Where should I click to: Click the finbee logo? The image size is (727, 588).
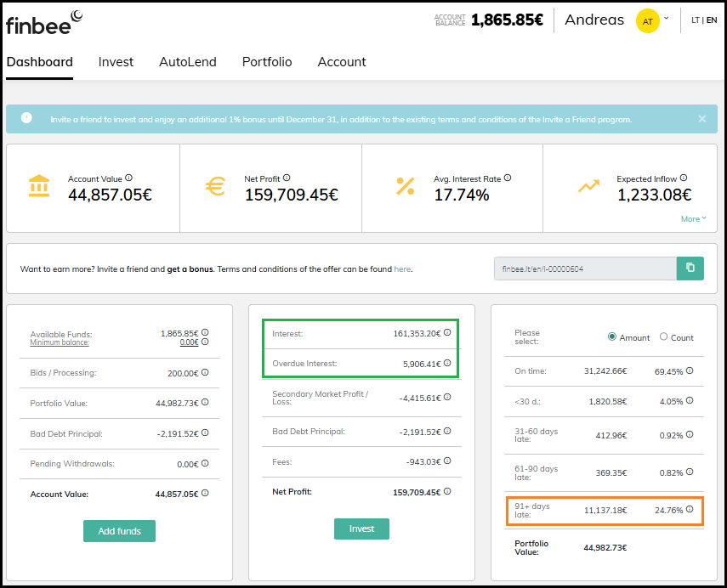43,22
